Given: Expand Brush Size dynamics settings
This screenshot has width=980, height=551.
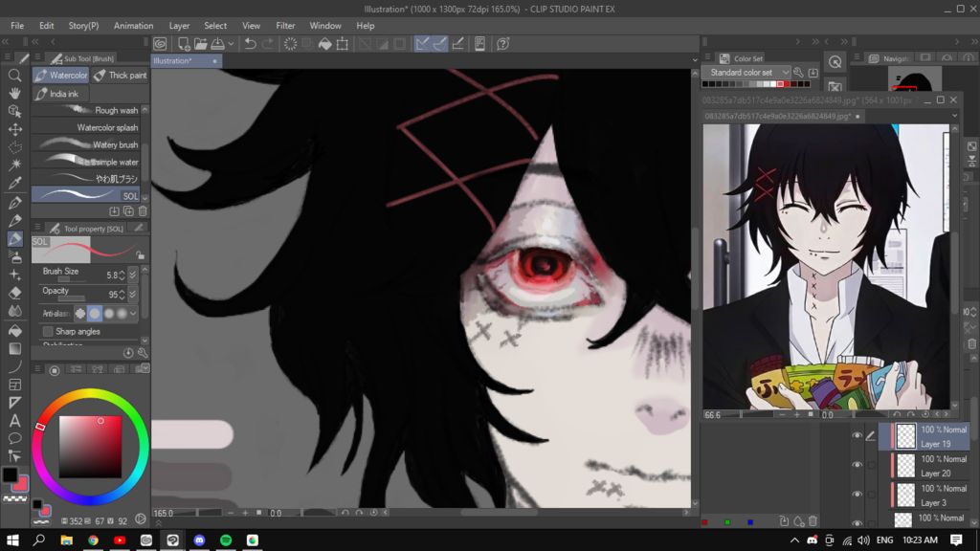Looking at the screenshot, I should (132, 275).
